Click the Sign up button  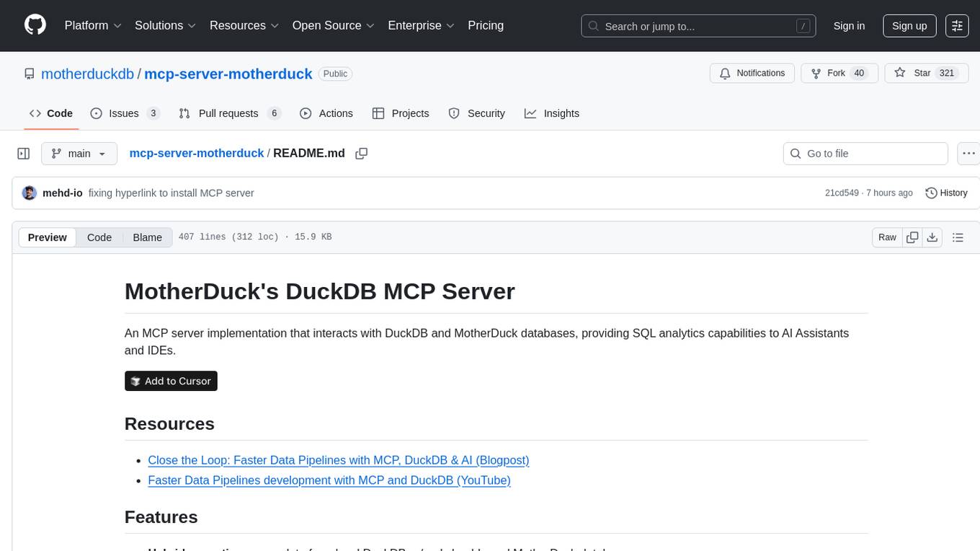909,26
